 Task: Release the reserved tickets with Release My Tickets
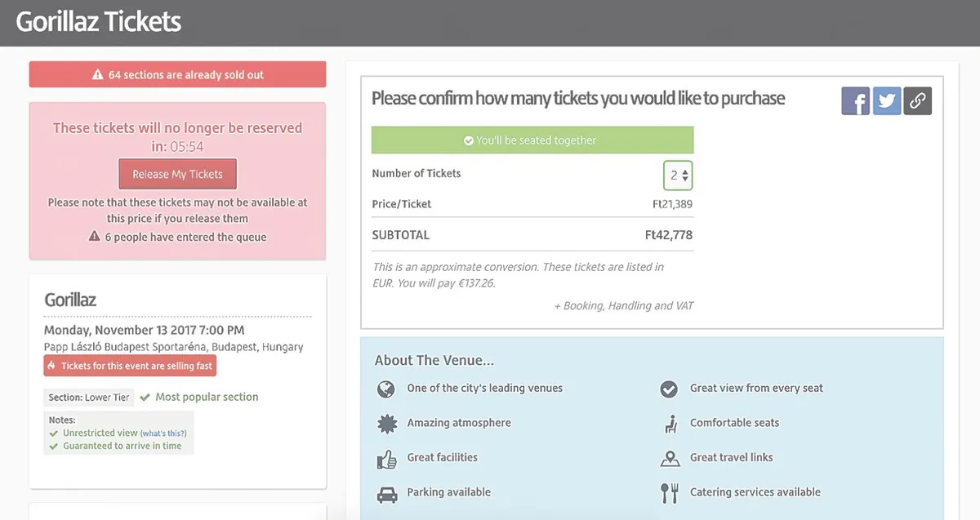click(x=177, y=174)
